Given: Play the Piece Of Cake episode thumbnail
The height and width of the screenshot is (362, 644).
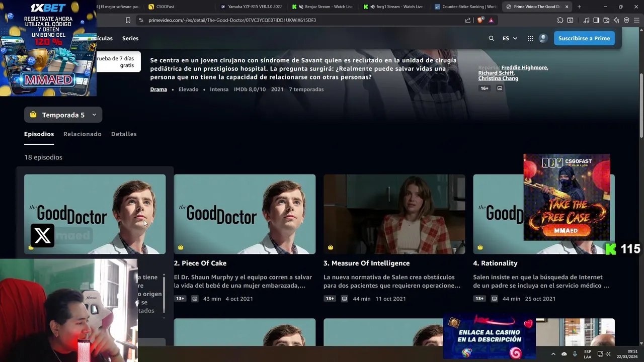Looking at the screenshot, I should click(245, 214).
